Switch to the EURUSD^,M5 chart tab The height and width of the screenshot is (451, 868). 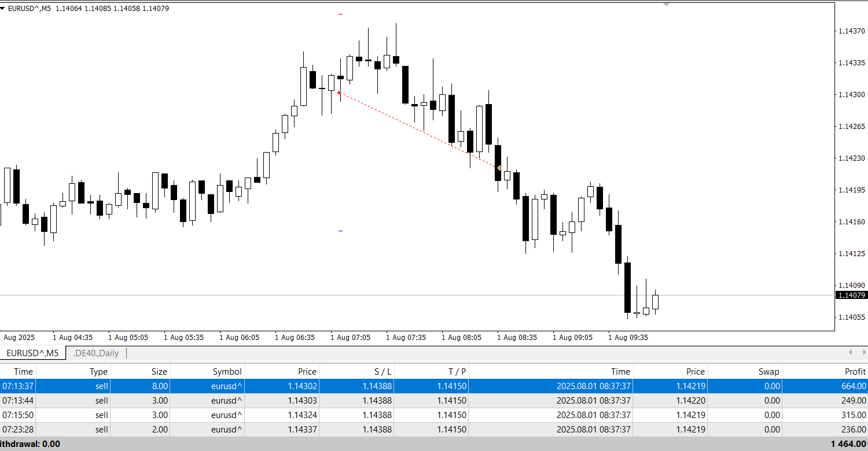[x=32, y=353]
